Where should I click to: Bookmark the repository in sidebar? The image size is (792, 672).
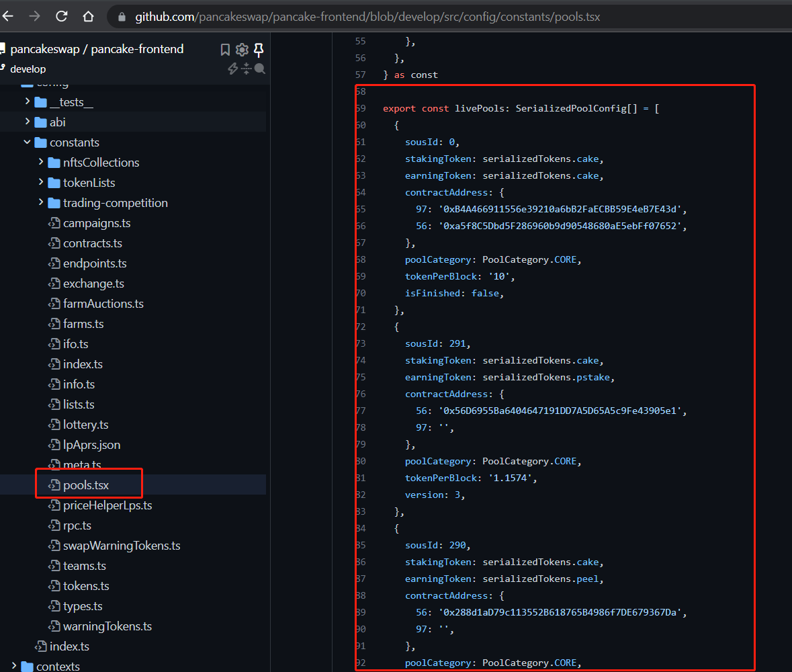click(x=225, y=50)
